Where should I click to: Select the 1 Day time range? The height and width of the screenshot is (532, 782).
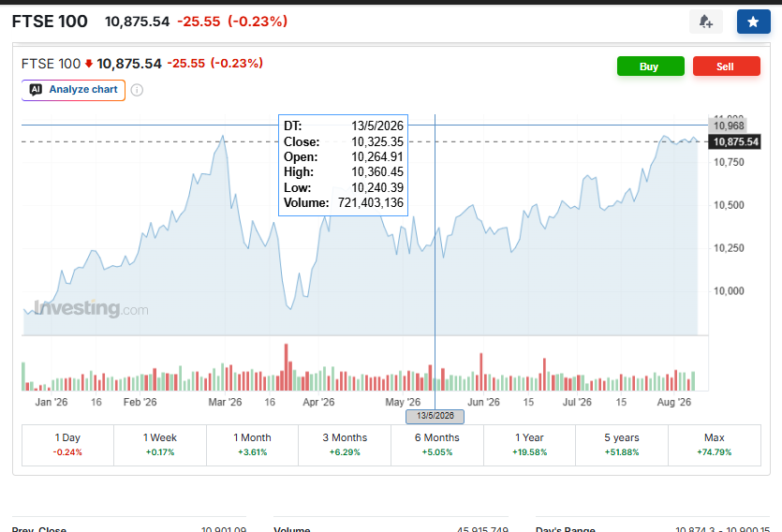(67, 445)
